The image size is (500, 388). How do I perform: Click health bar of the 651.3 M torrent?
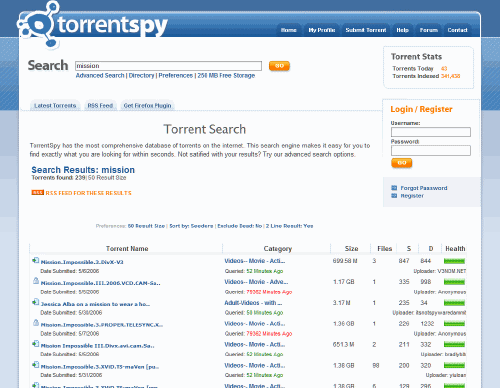pyautogui.click(x=454, y=345)
